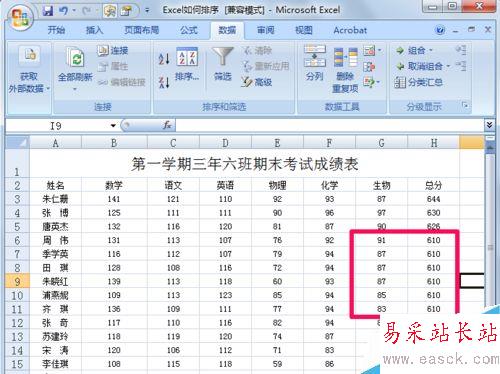Open the Acrobat tab
This screenshot has width=500, height=374.
pyautogui.click(x=350, y=30)
